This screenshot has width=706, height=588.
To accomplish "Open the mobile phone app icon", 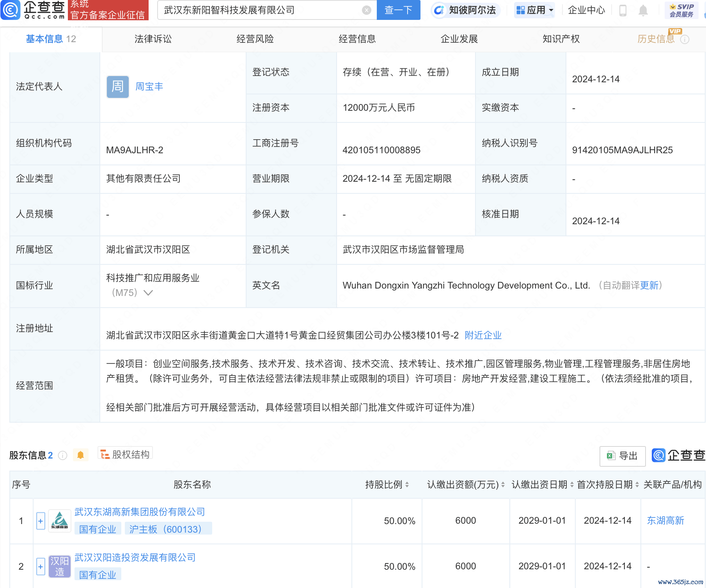I will (x=623, y=10).
